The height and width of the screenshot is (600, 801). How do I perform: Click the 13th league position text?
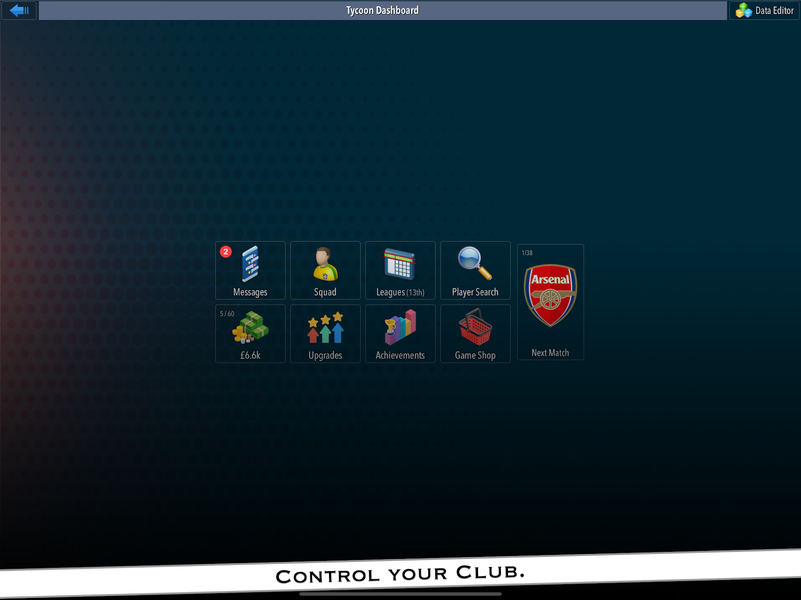pos(415,293)
